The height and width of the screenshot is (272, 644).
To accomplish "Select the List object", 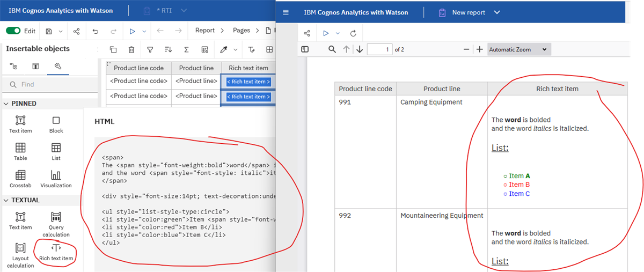I will [56, 151].
